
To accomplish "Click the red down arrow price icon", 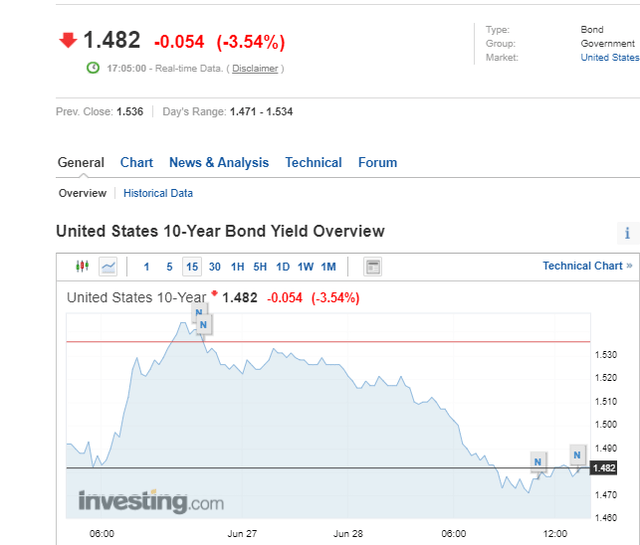I will pyautogui.click(x=68, y=40).
